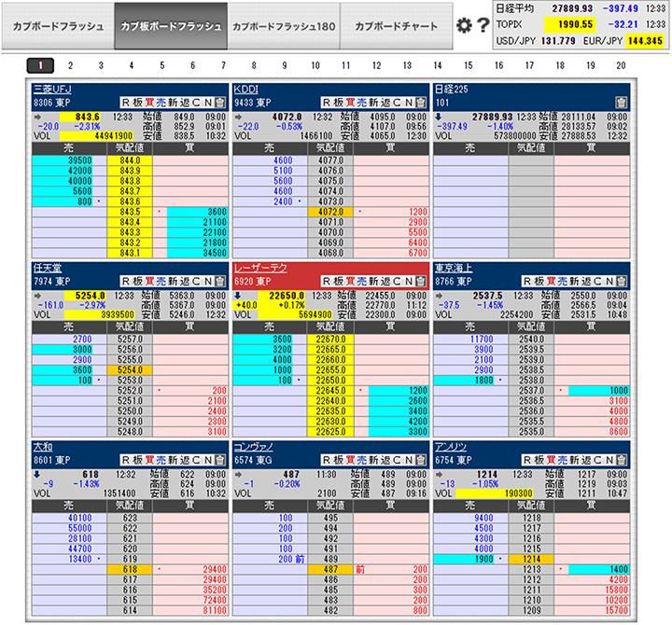Click price 4072.0 highlighted in KDDI board
The height and width of the screenshot is (625, 672).
(330, 212)
